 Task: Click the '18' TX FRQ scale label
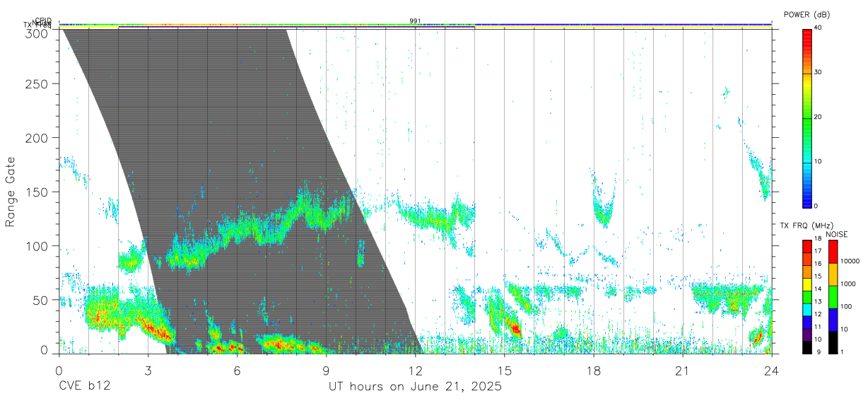point(818,238)
